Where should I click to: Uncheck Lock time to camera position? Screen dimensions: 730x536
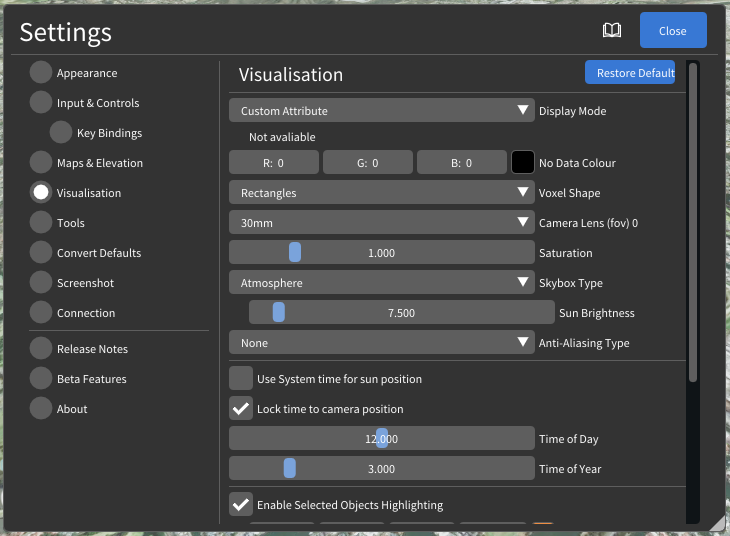[241, 409]
